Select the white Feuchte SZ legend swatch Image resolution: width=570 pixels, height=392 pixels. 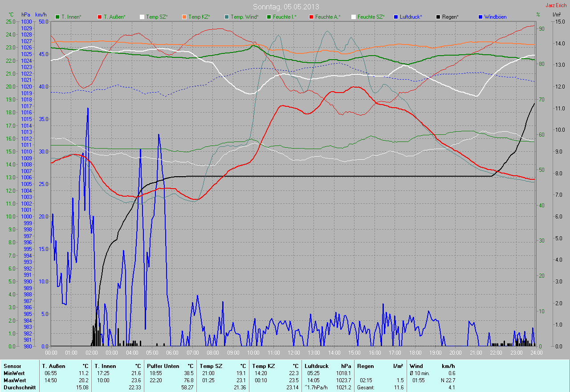point(354,17)
